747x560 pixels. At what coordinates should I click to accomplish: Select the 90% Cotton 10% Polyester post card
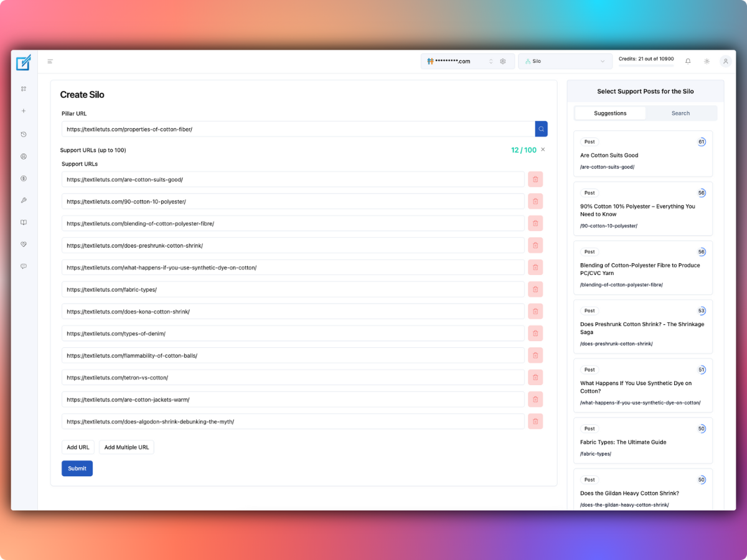click(643, 208)
